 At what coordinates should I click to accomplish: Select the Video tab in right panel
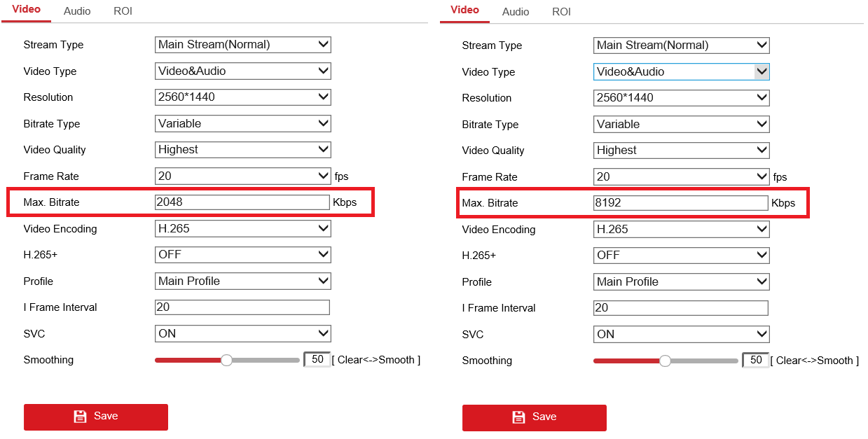tap(464, 10)
